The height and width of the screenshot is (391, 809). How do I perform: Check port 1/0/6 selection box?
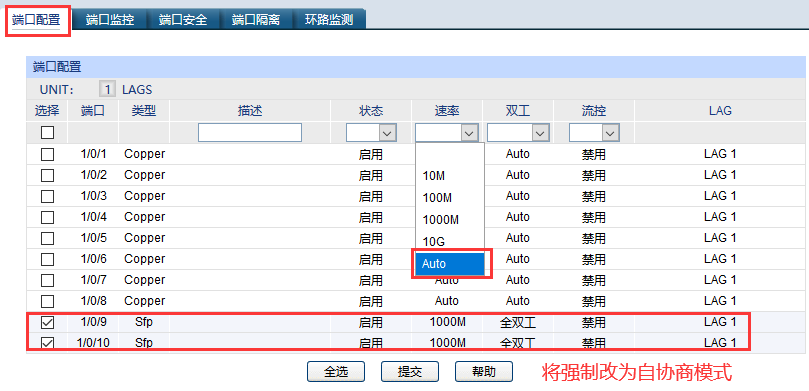47,259
